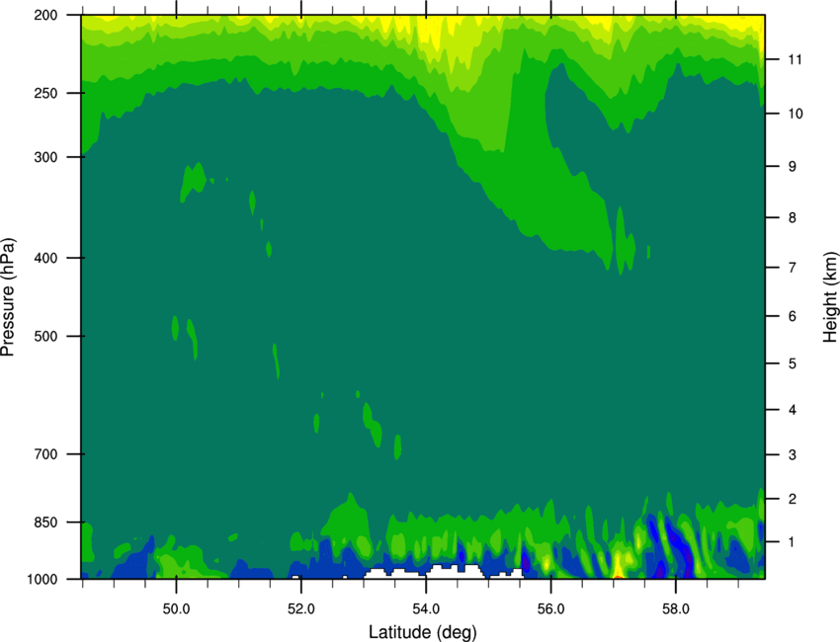
Task: Select the 700 pressure tick label
Action: (46, 454)
